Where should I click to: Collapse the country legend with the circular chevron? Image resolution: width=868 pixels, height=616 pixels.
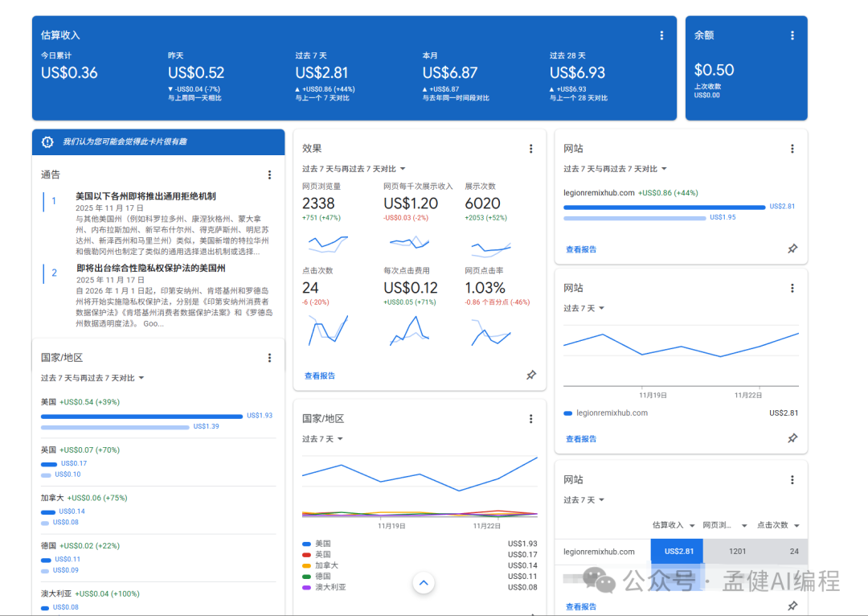click(424, 583)
